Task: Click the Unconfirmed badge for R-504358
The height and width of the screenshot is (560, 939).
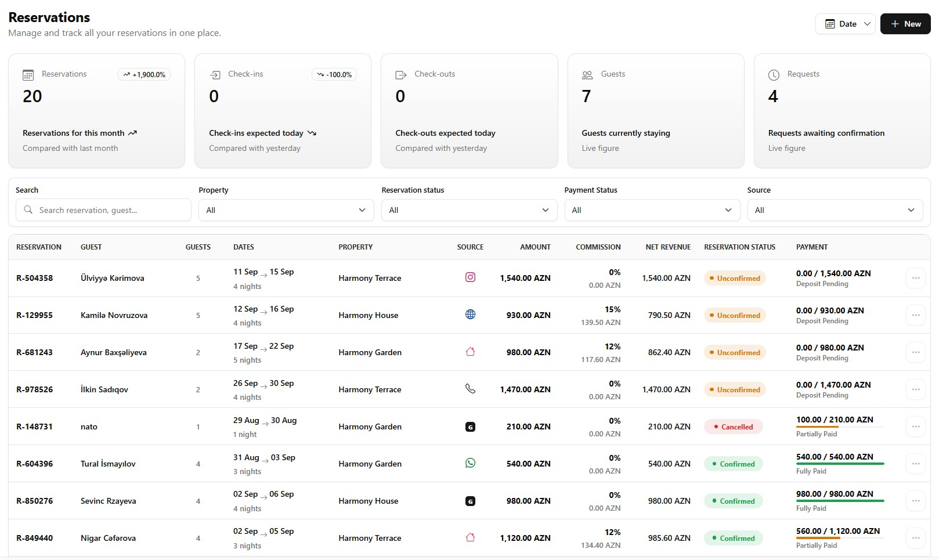Action: click(735, 278)
